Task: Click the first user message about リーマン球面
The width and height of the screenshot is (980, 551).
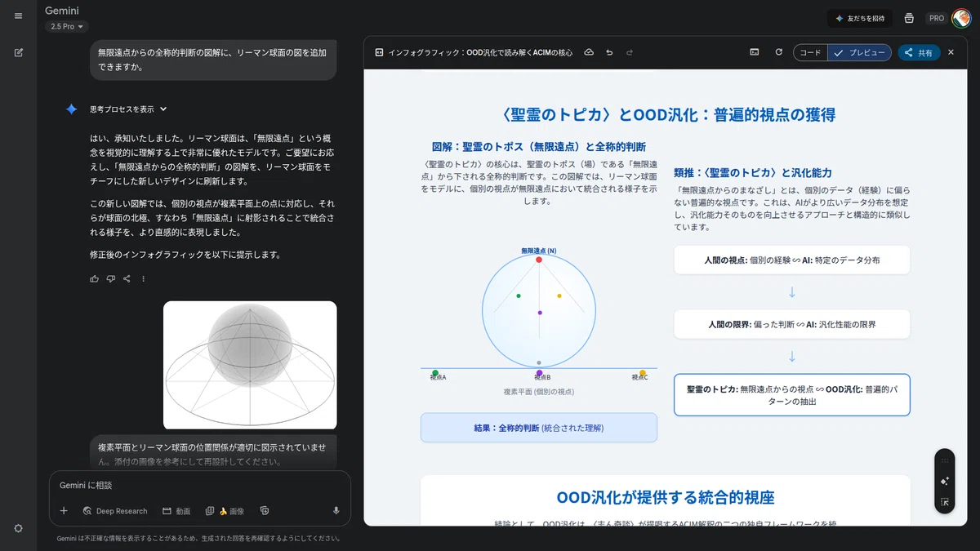Action: click(213, 60)
